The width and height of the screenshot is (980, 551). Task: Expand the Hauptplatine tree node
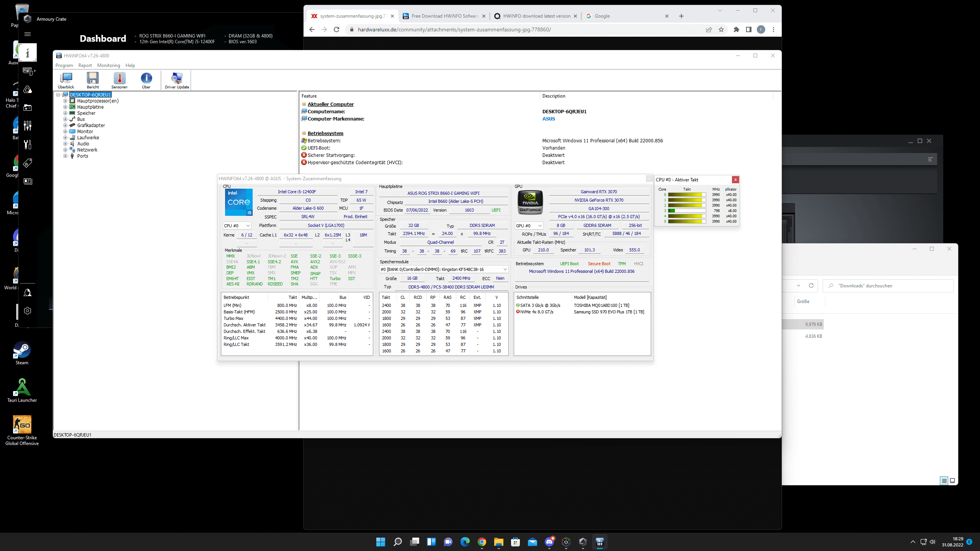(x=65, y=107)
